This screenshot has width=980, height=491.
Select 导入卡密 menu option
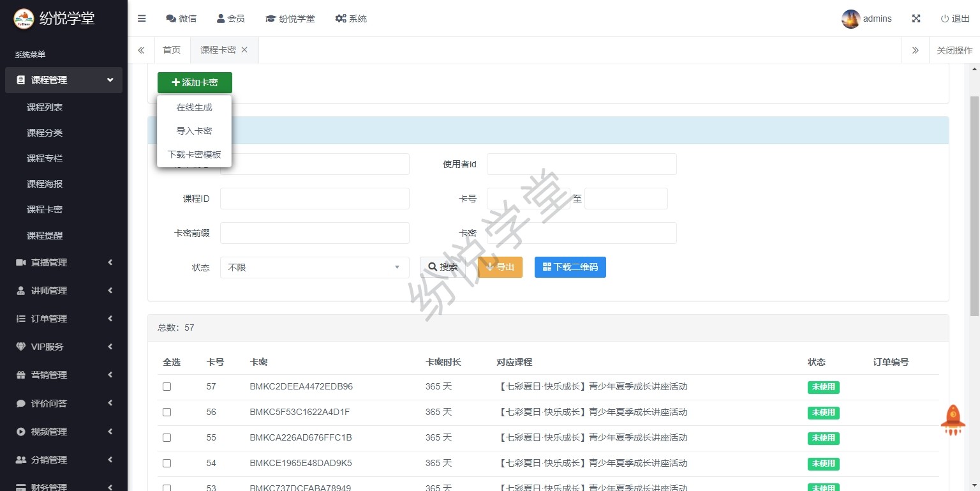tap(194, 131)
